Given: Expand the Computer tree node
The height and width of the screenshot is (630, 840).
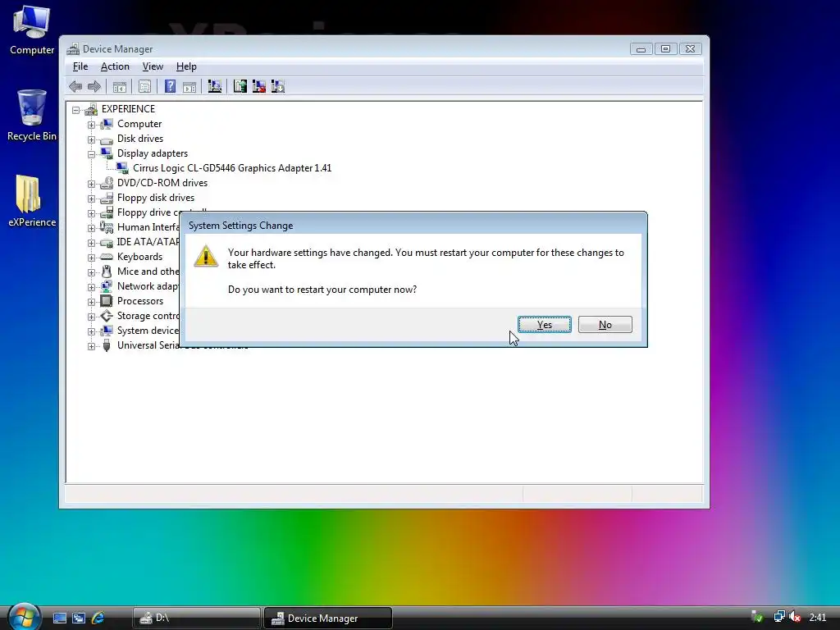Looking at the screenshot, I should [92, 125].
